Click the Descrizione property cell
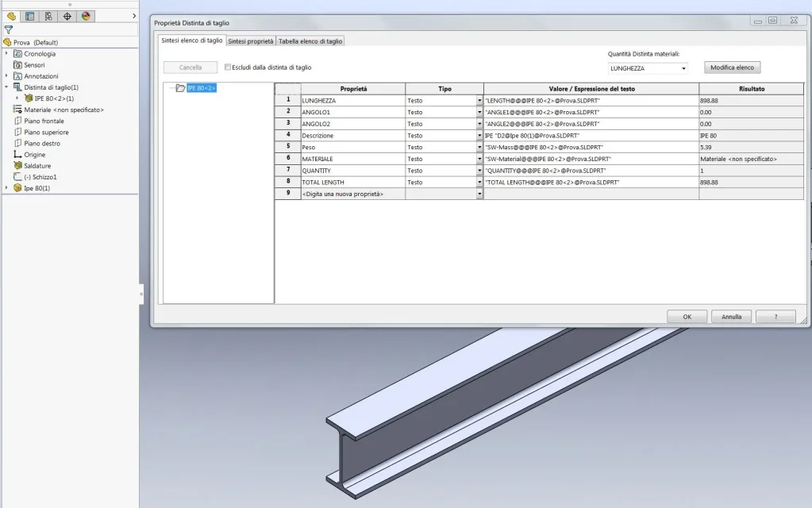Image resolution: width=812 pixels, height=508 pixels. 353,136
